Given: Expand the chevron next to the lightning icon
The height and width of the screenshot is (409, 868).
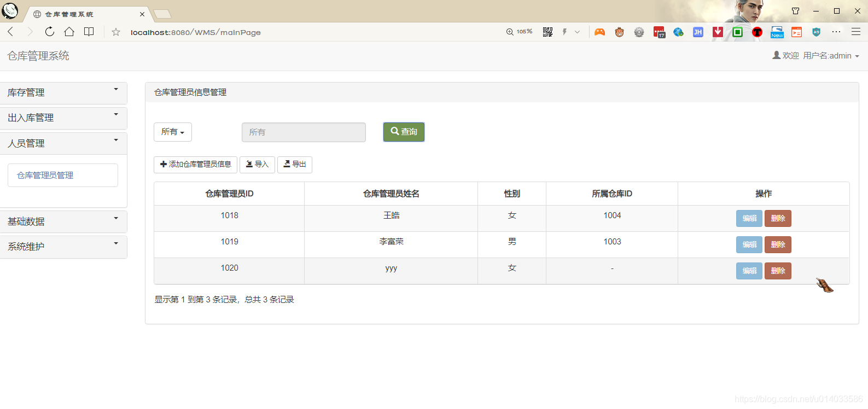Looking at the screenshot, I should point(577,32).
